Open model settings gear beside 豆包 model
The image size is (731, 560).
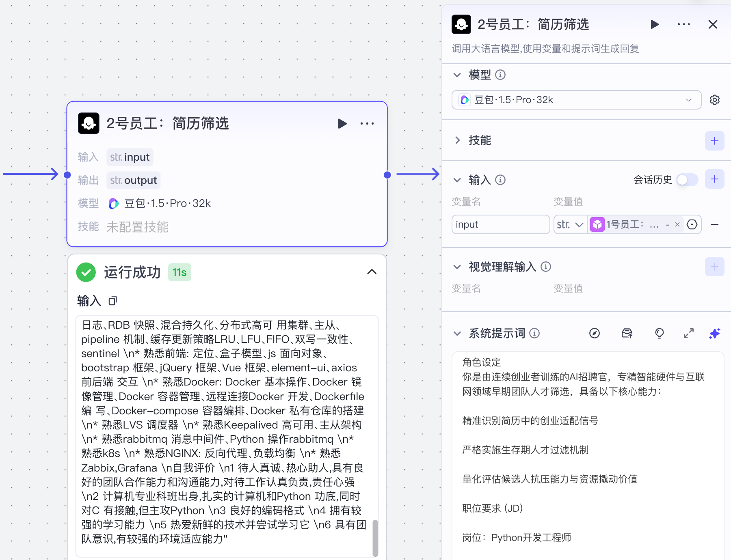715,100
